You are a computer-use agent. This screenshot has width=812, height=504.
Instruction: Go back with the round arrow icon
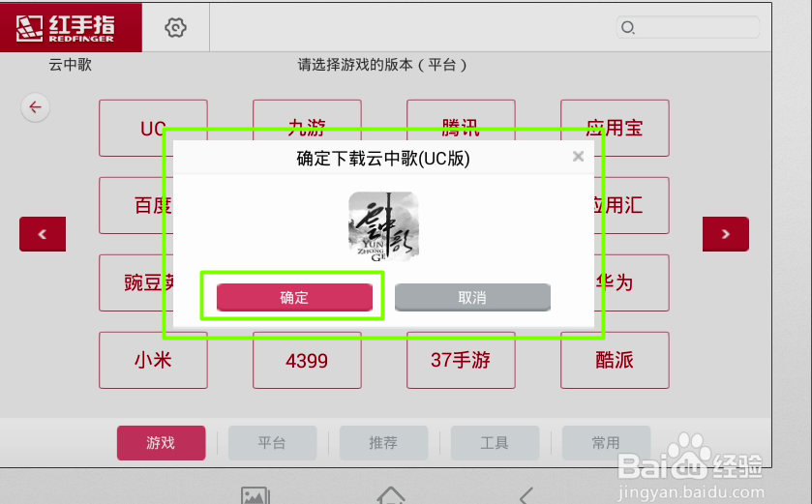35,107
